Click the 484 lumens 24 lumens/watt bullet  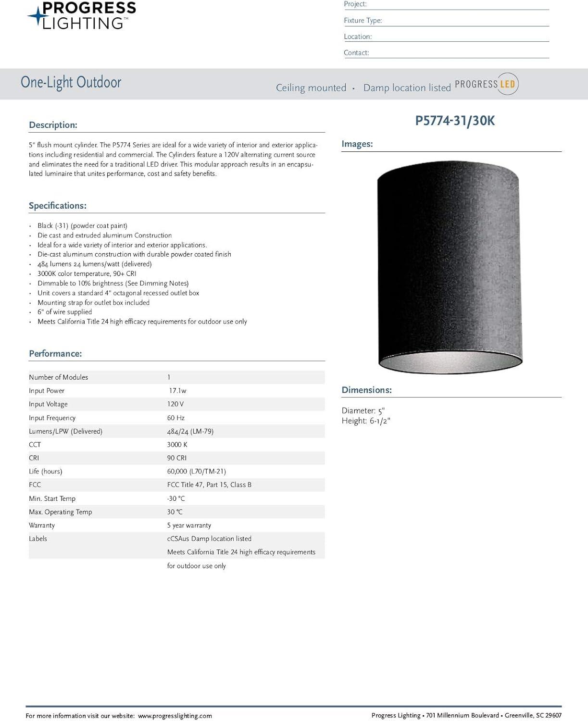point(95,264)
